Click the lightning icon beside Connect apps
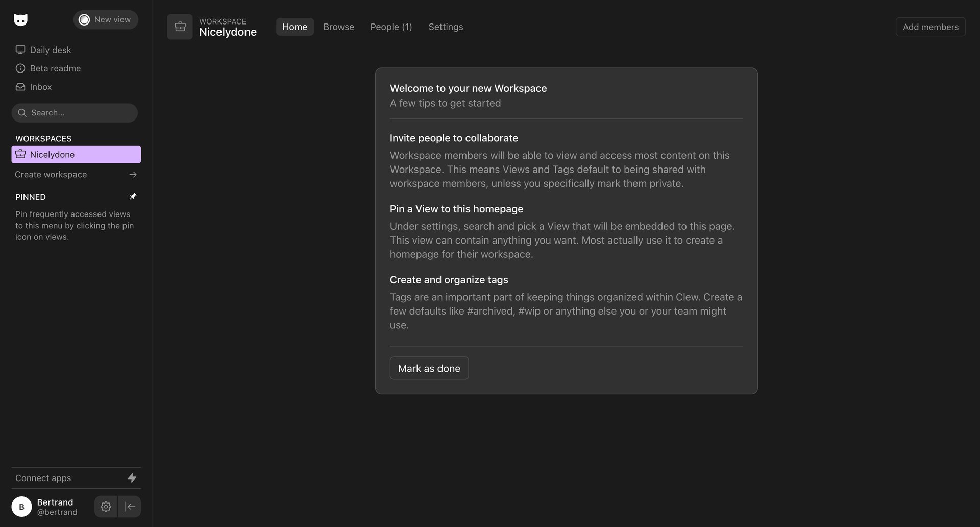 point(132,477)
